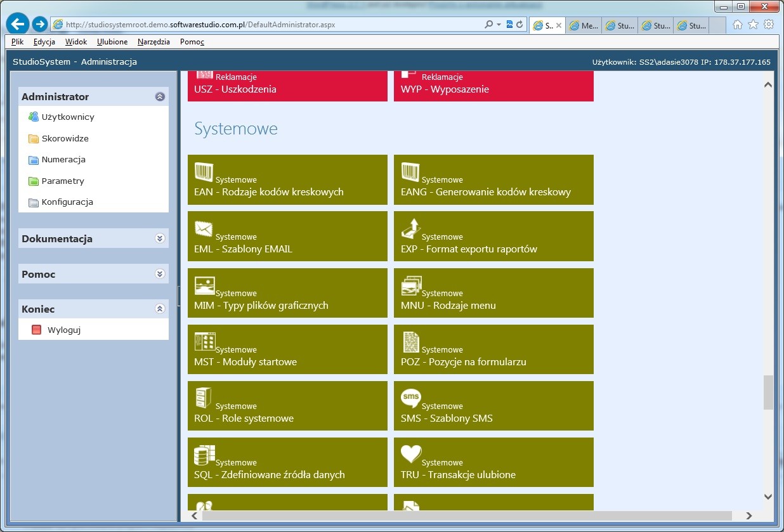This screenshot has width=784, height=532.
Task: Click the SMS speech bubble icon
Action: point(411,398)
